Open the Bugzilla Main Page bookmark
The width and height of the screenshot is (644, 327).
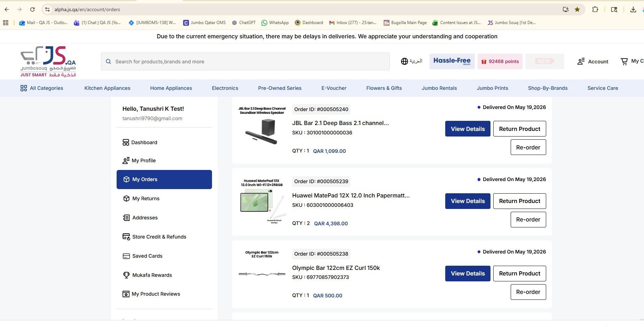click(405, 23)
